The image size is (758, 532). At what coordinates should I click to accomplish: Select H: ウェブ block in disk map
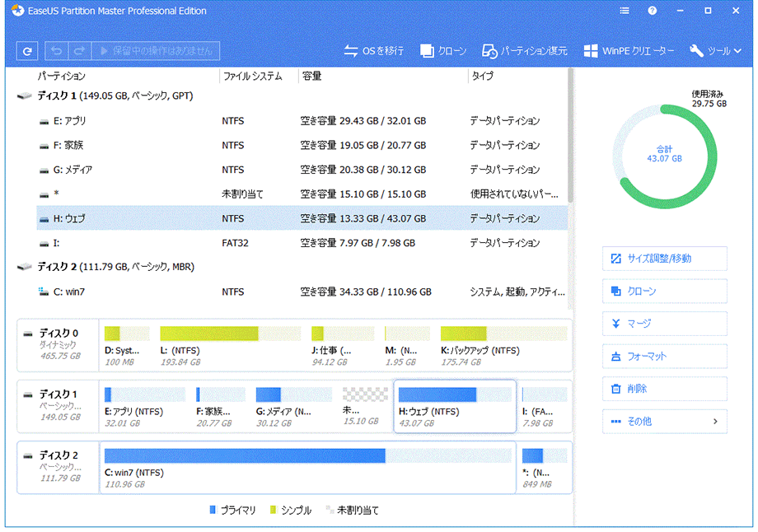click(455, 406)
